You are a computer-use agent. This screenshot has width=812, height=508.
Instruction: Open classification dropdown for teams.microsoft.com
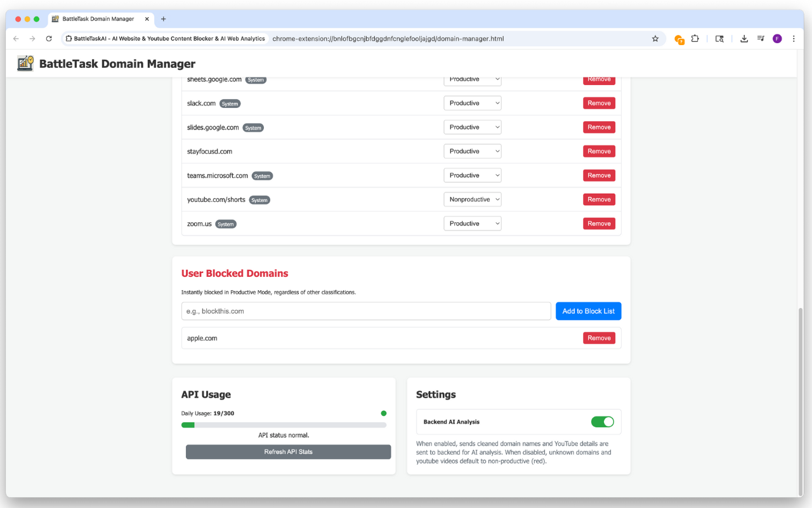coord(473,175)
